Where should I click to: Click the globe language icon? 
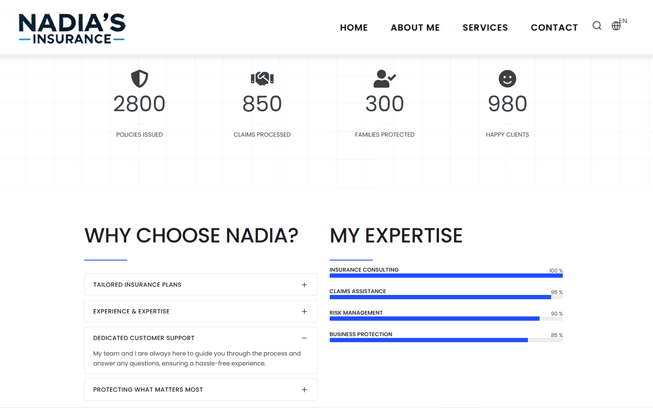pyautogui.click(x=616, y=26)
